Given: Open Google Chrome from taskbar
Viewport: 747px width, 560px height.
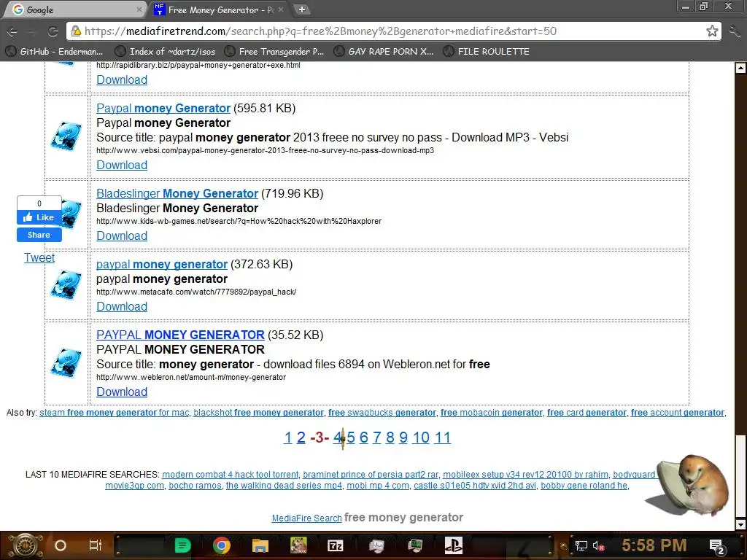Looking at the screenshot, I should (222, 545).
